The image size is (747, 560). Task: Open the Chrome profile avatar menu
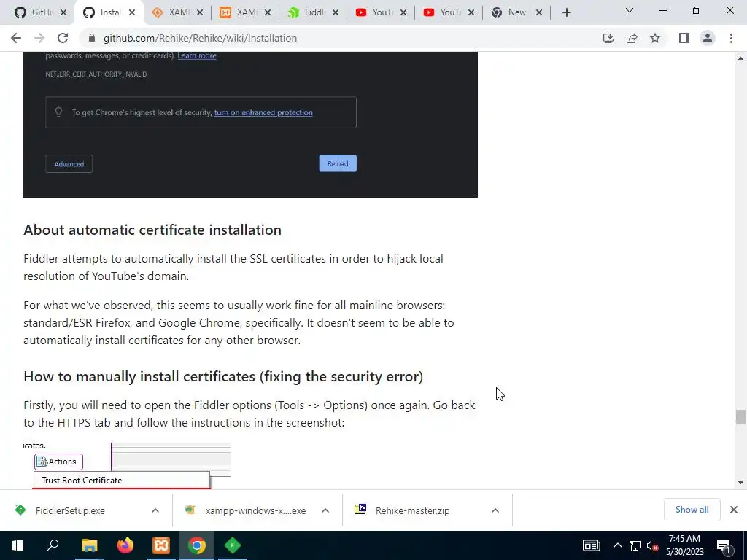(x=708, y=38)
